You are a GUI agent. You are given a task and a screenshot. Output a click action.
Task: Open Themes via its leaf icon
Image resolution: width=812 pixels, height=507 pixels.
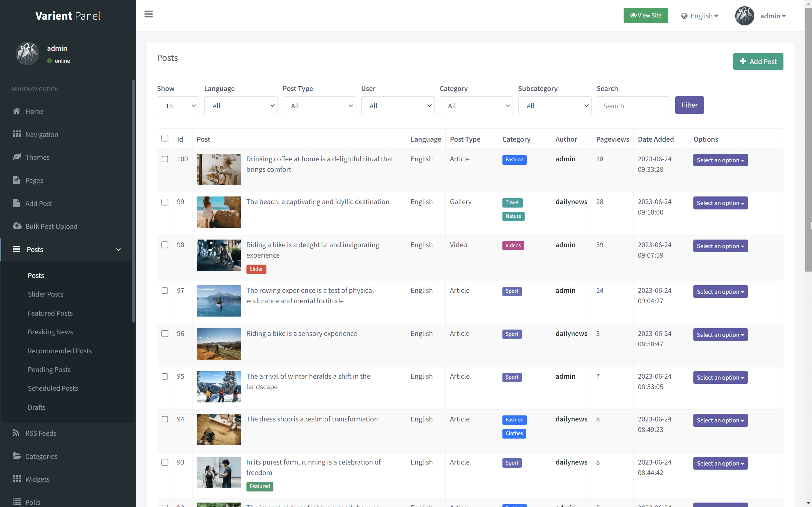tap(17, 157)
